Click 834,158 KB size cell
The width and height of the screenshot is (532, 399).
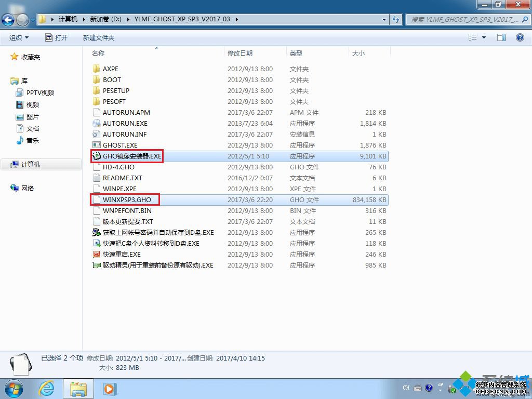pyautogui.click(x=369, y=200)
